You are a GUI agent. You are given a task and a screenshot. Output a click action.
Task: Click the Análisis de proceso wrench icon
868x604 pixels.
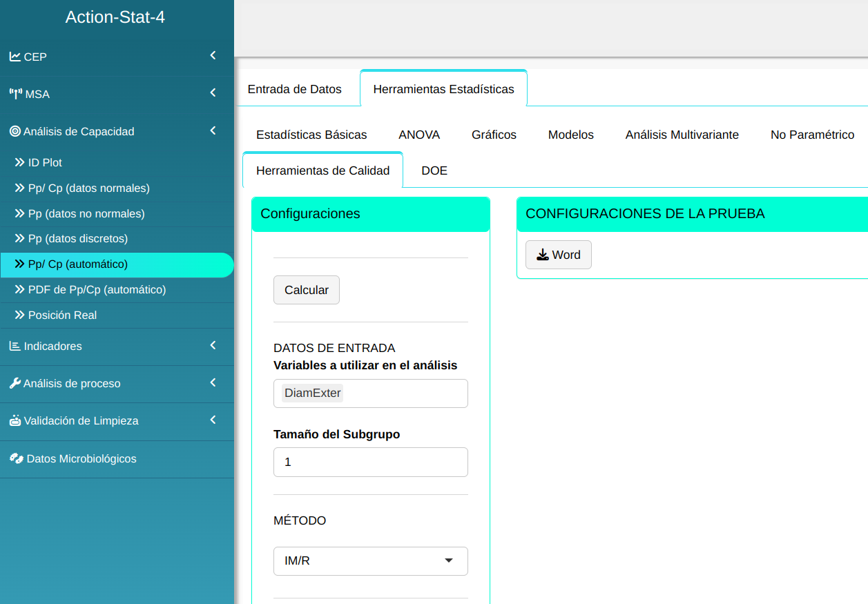click(15, 383)
